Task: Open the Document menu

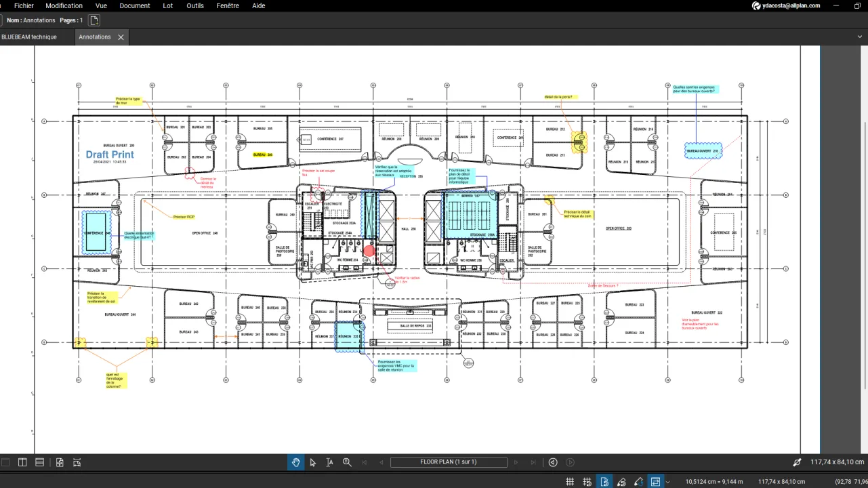Action: point(134,5)
